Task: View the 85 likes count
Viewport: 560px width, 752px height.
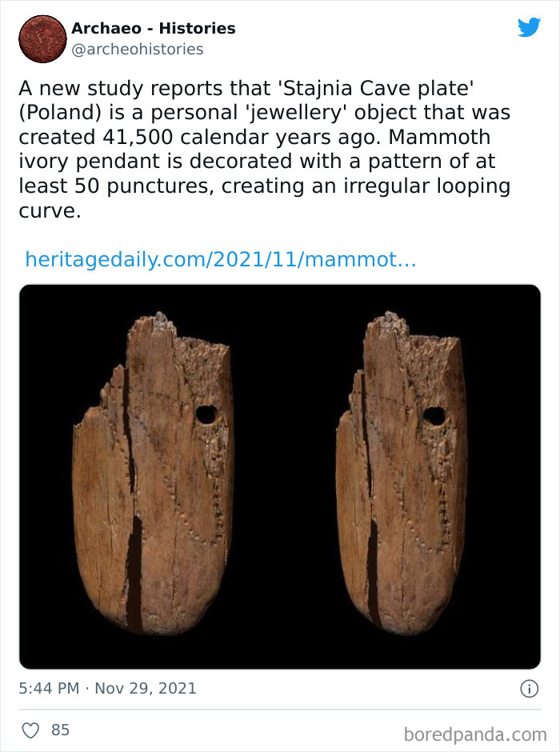Action: tap(61, 730)
